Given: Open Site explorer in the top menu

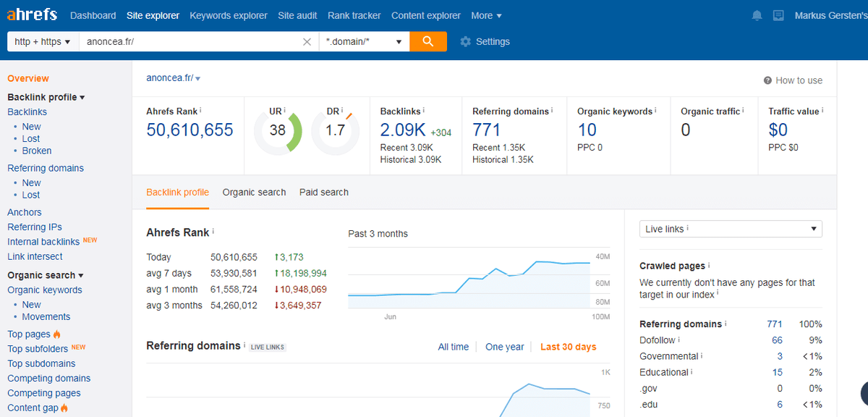Looking at the screenshot, I should 153,15.
